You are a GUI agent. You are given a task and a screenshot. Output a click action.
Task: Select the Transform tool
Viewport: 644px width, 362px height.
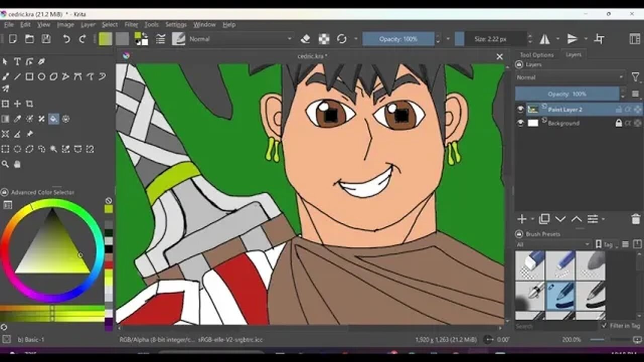pos(5,104)
